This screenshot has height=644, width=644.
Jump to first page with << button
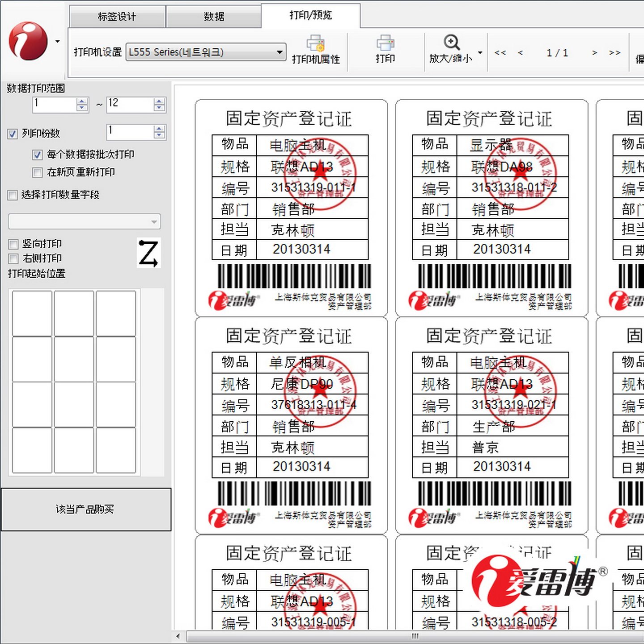[500, 53]
